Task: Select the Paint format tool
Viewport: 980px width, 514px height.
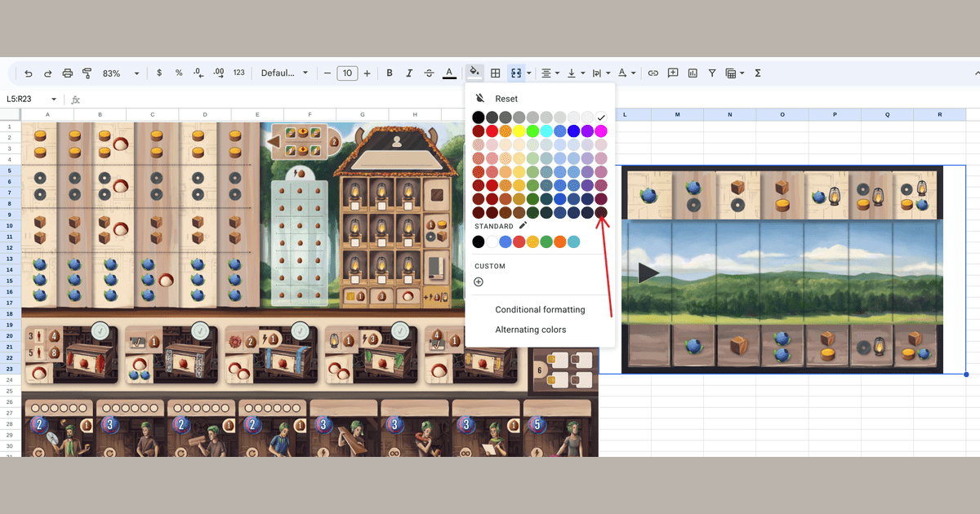Action: (x=87, y=73)
